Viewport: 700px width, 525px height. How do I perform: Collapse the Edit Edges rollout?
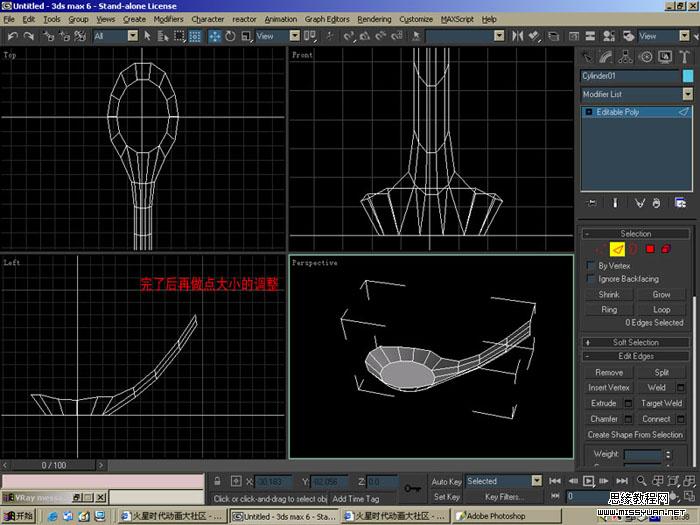(x=635, y=356)
